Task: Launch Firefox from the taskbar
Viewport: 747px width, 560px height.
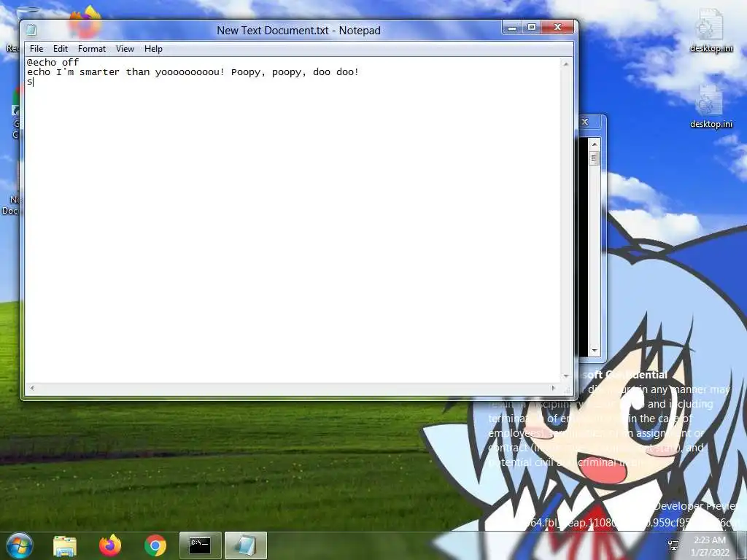Action: point(110,545)
